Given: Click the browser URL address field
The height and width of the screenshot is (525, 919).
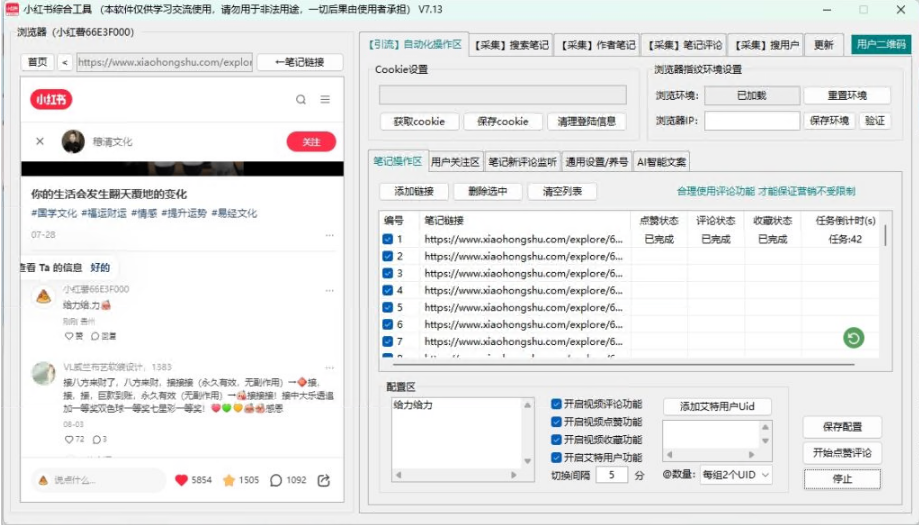Looking at the screenshot, I should pyautogui.click(x=165, y=62).
